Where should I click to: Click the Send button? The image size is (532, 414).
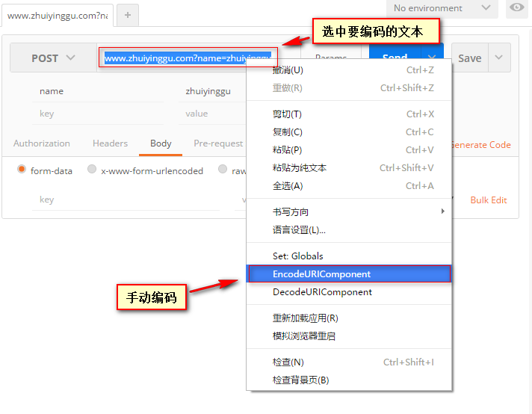tap(395, 56)
